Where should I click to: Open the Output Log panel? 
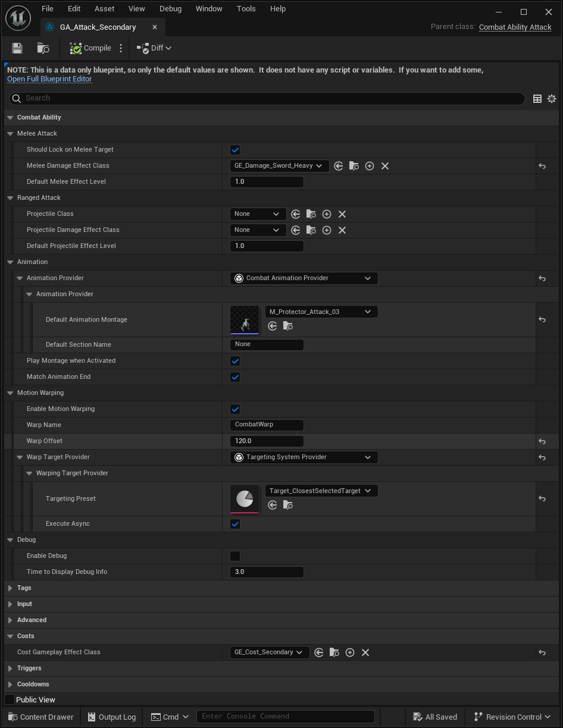(111, 717)
